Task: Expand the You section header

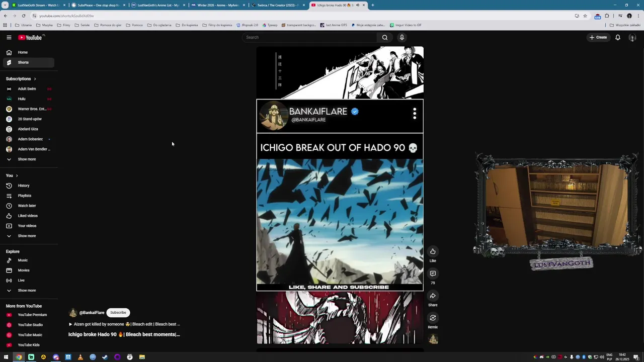Action: (12, 175)
